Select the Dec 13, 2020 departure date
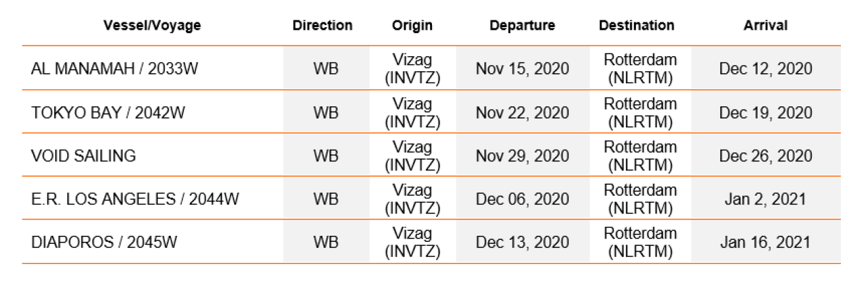 pos(522,242)
